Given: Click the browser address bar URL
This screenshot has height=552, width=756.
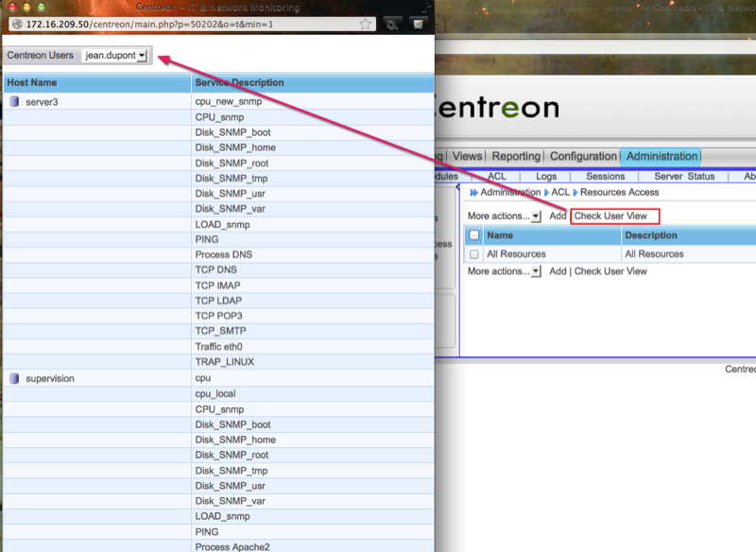Looking at the screenshot, I should [151, 24].
